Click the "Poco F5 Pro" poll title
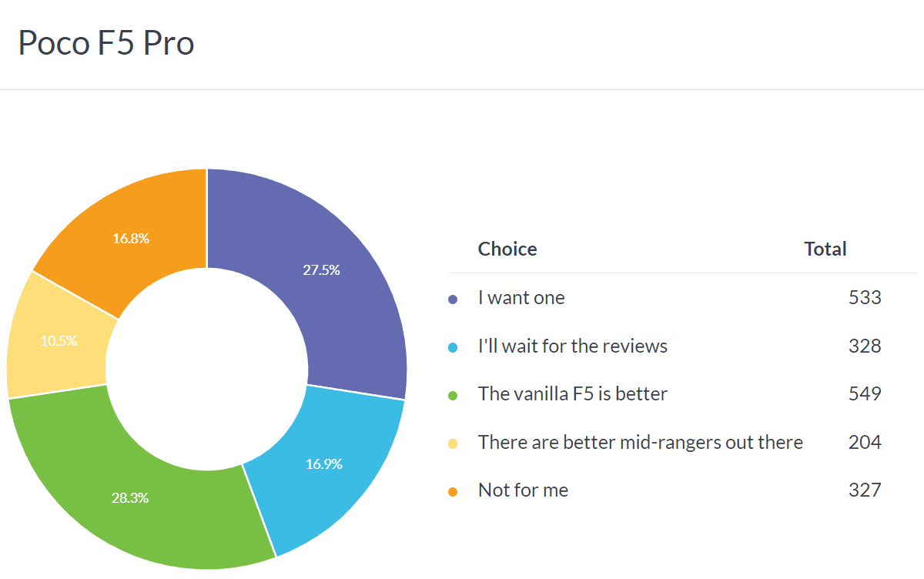 point(106,44)
